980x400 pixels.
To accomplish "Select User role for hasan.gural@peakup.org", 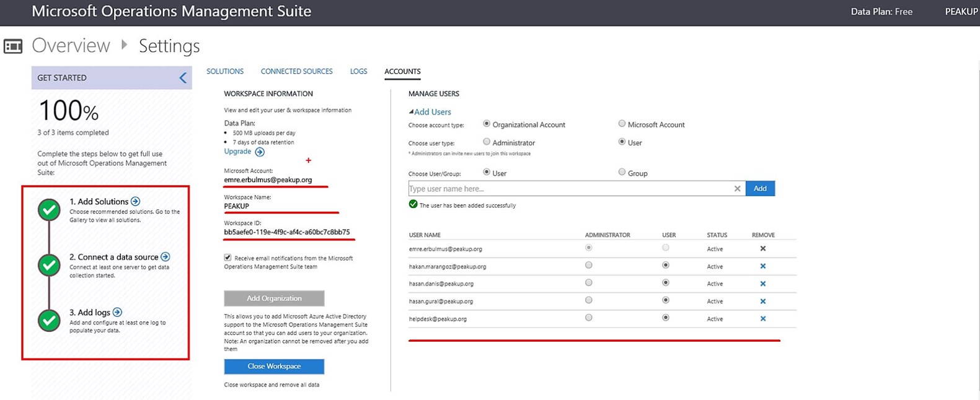I will coord(666,300).
